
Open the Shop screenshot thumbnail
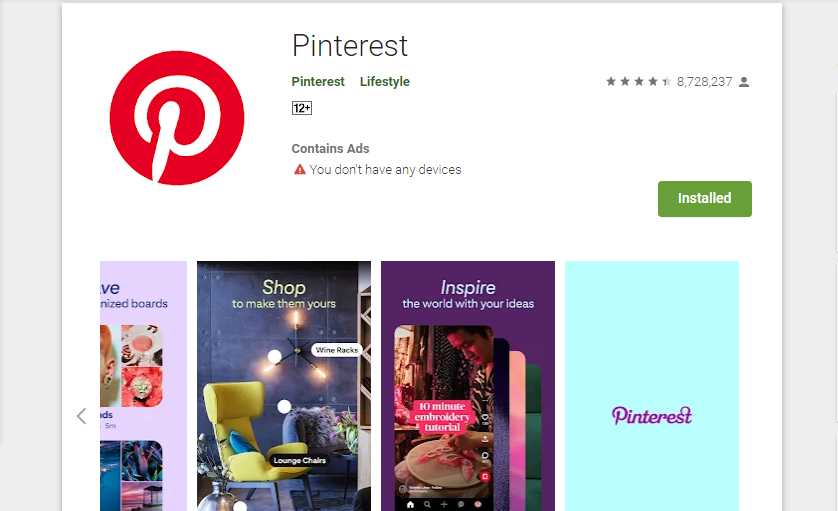284,386
